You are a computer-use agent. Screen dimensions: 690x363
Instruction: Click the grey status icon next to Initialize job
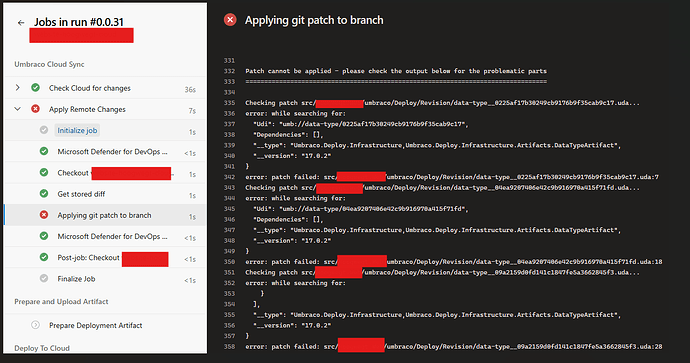44,130
